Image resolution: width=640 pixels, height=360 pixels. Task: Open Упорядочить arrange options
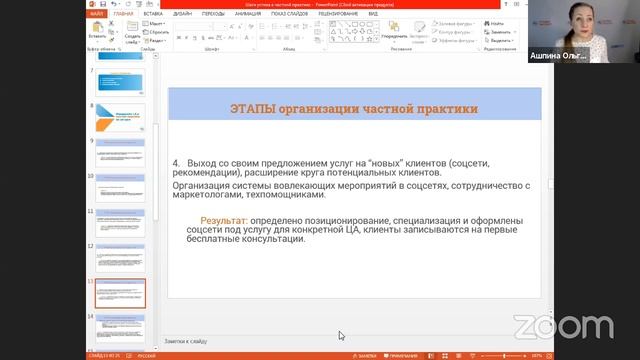click(x=394, y=31)
